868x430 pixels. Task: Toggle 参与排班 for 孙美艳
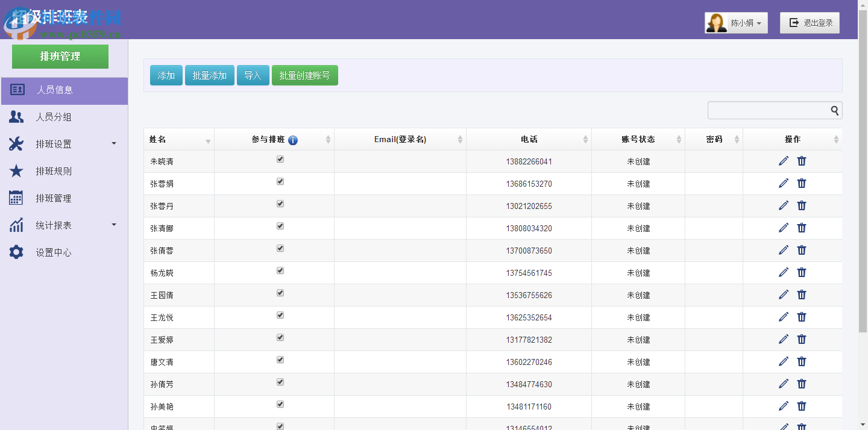point(280,404)
